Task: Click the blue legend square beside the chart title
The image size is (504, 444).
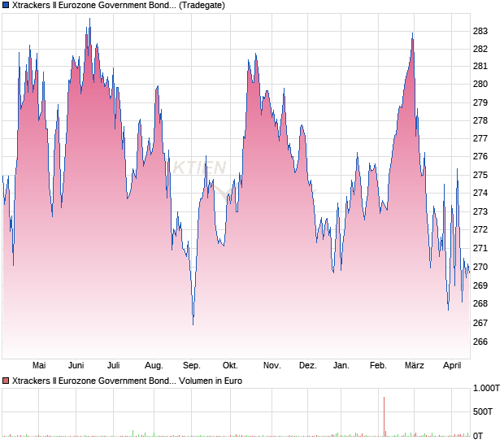Action: (x=6, y=5)
